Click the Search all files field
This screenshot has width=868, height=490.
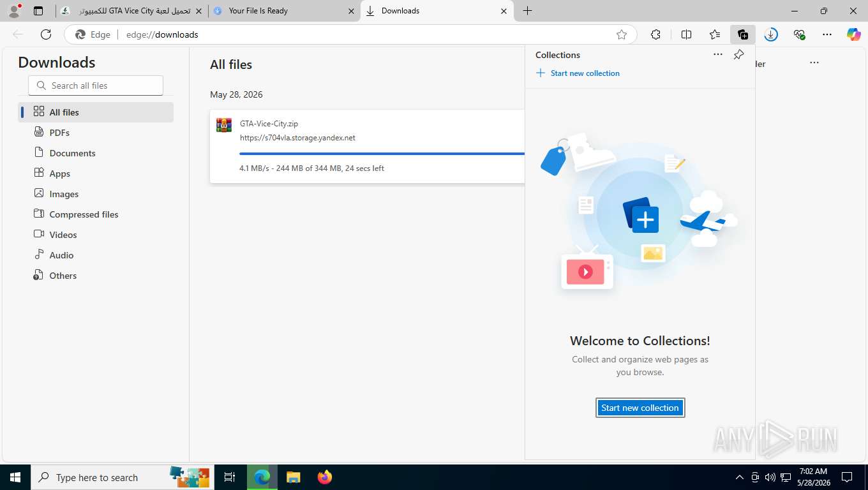96,85
